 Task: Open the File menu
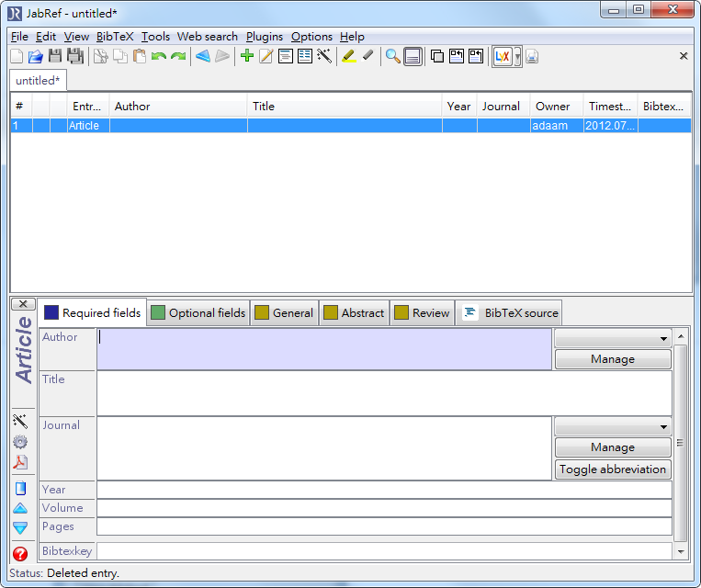click(x=19, y=37)
